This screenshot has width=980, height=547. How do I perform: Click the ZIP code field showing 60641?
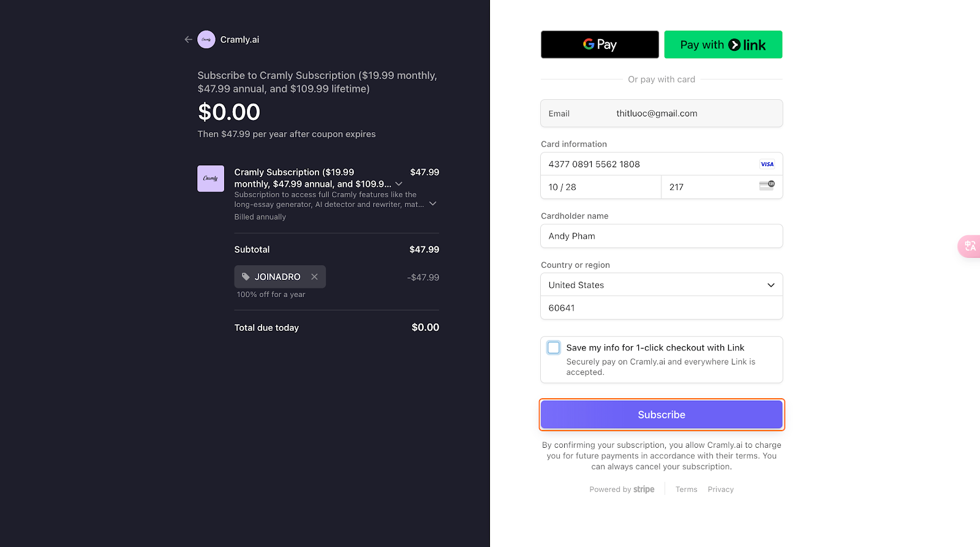661,308
